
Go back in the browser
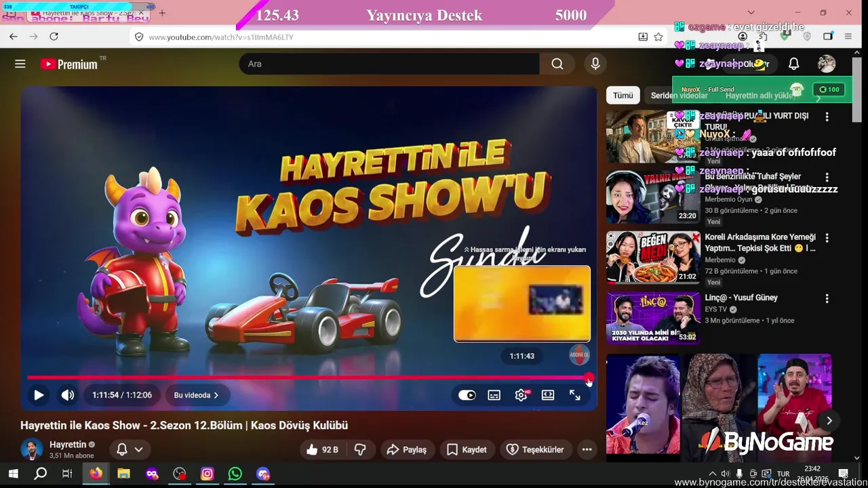(14, 37)
